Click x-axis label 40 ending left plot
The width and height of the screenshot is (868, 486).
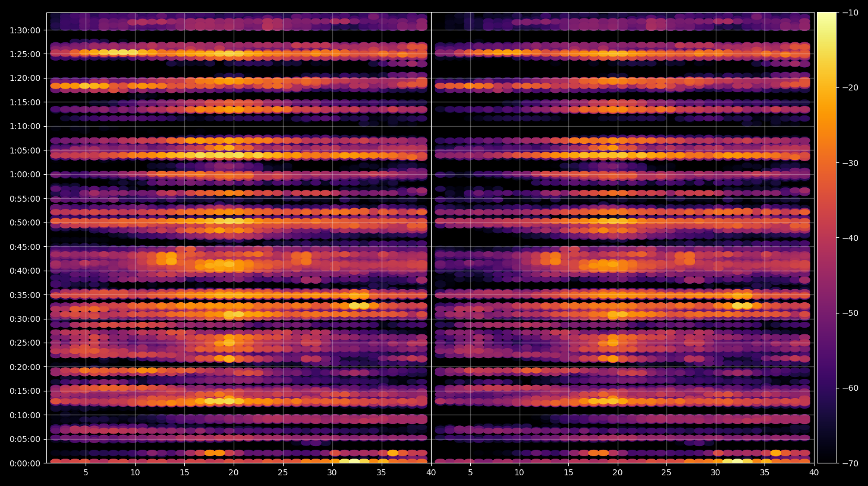coord(430,473)
